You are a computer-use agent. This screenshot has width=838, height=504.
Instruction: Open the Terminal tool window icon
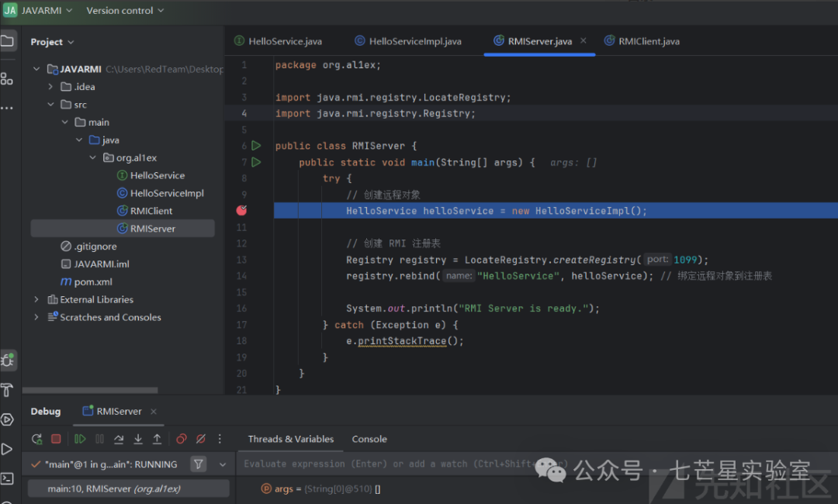coord(7,478)
